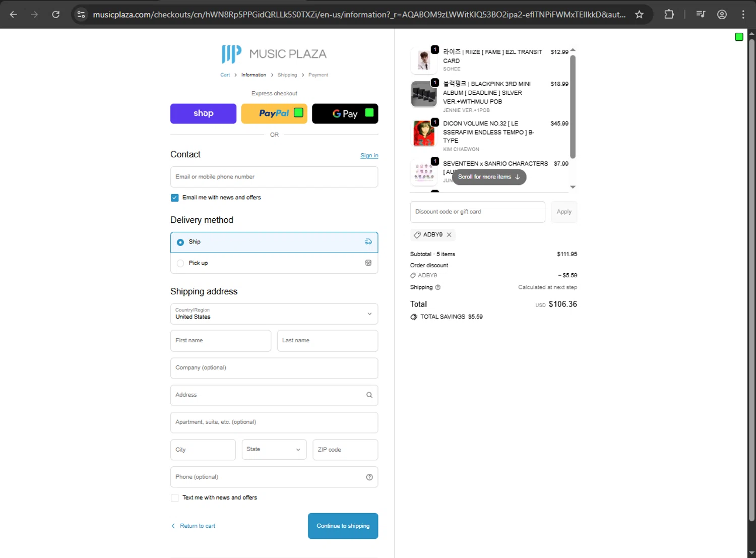Open the browser profile avatar icon
756x558 pixels.
click(722, 14)
